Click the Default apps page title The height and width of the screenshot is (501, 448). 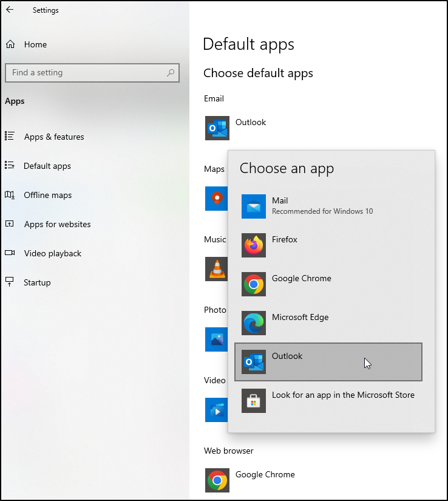[x=248, y=44]
